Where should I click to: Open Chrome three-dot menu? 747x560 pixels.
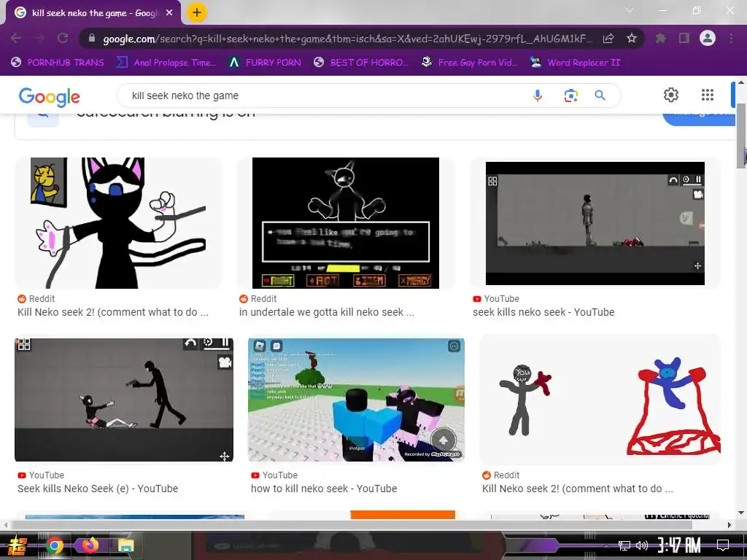[x=731, y=38]
